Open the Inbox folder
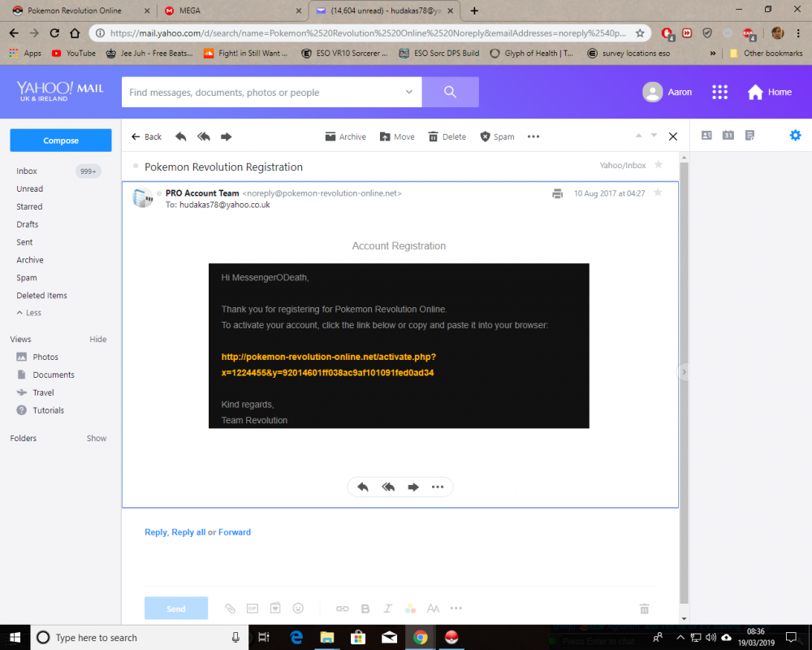 coord(27,171)
